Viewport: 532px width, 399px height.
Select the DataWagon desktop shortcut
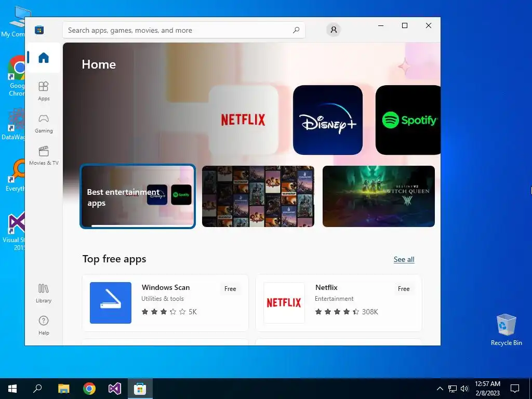[13, 124]
